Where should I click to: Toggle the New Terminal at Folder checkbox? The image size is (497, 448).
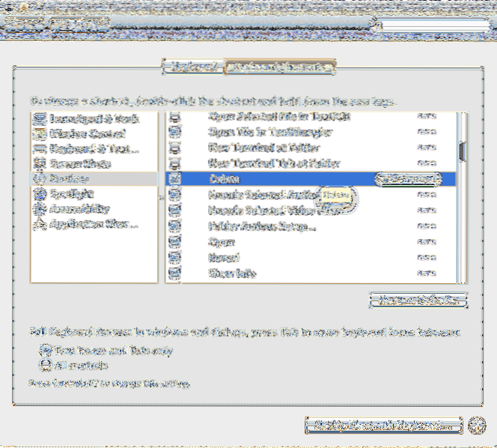click(x=175, y=148)
